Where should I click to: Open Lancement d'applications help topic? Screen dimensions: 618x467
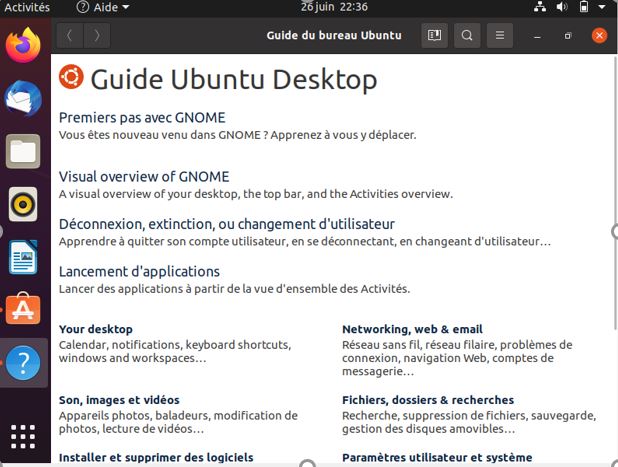coord(139,271)
